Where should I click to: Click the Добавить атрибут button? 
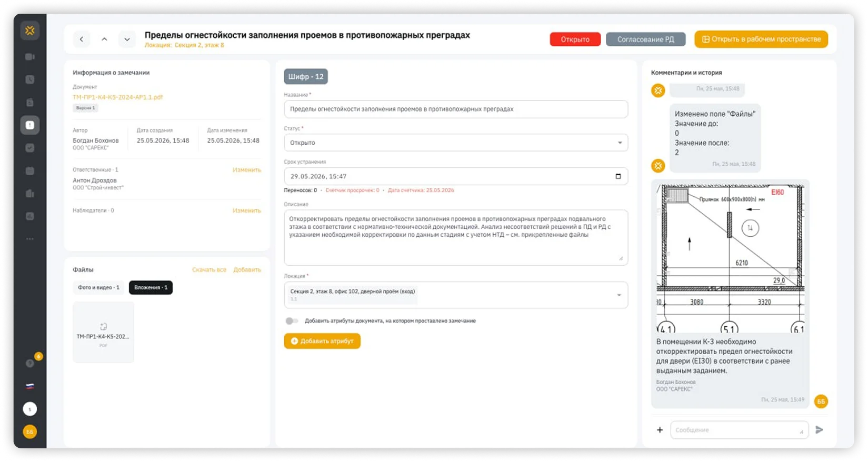click(322, 341)
